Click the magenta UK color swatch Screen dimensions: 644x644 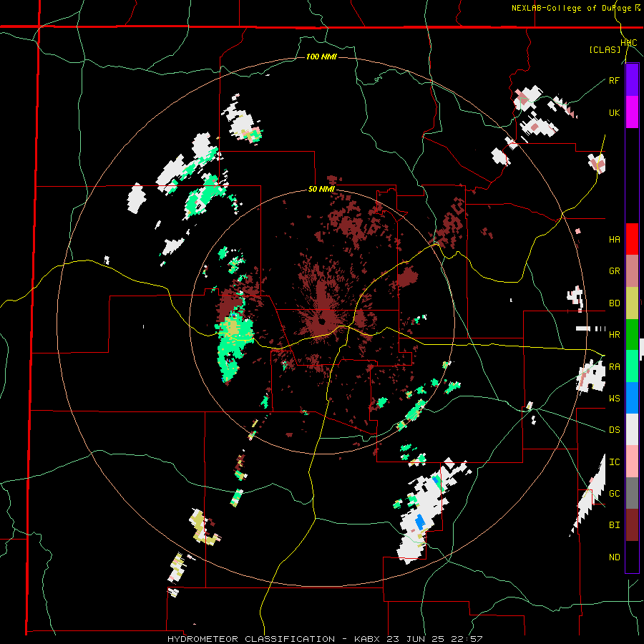pyautogui.click(x=632, y=112)
